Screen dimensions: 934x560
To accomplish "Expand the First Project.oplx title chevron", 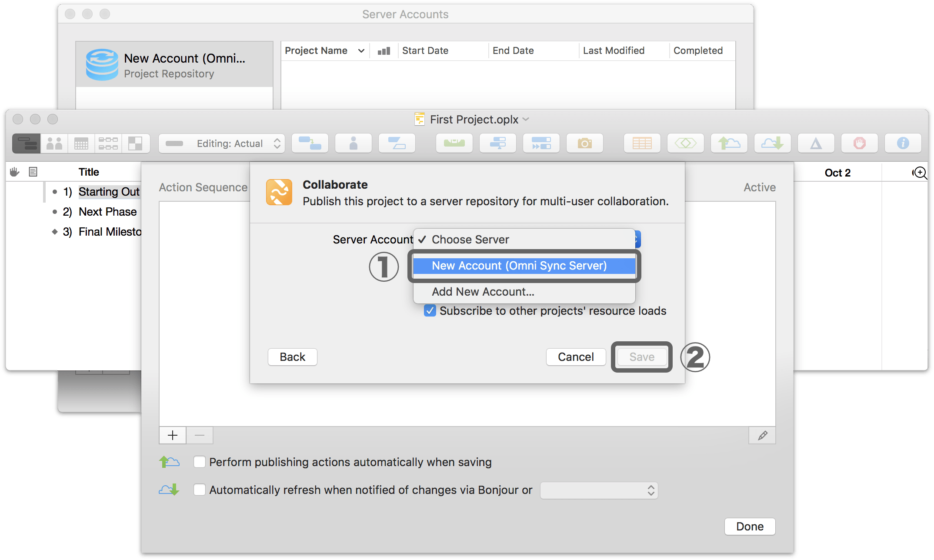I will tap(526, 119).
